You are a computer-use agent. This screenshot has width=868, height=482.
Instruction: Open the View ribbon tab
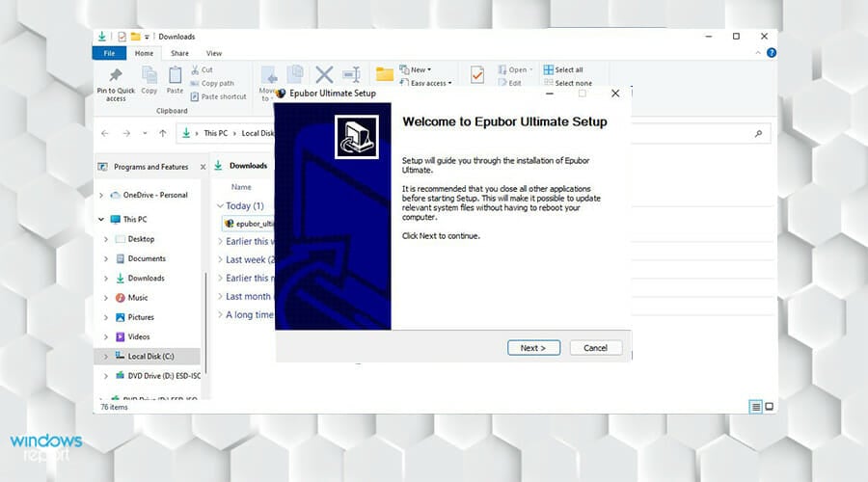coord(214,53)
